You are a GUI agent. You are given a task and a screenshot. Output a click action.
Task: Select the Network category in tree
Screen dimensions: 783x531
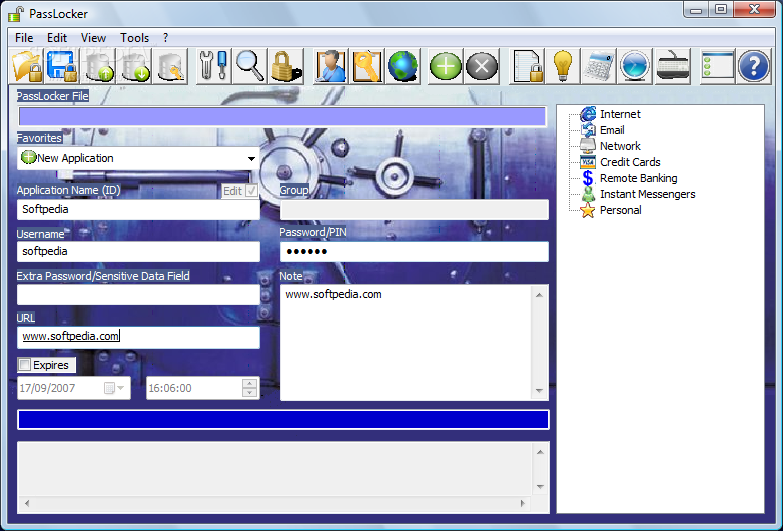click(x=620, y=146)
